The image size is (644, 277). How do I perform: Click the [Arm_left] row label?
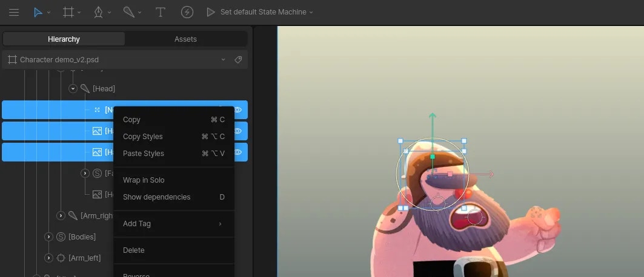(85, 258)
